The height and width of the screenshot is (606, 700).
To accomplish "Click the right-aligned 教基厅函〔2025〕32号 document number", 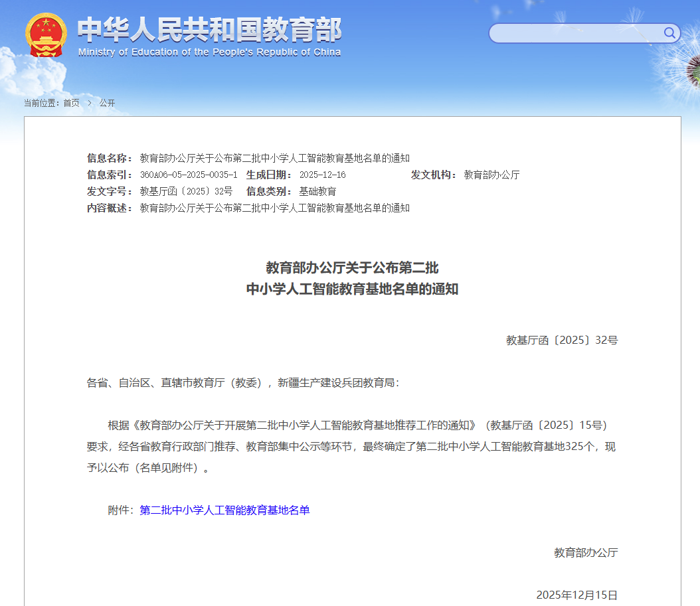I will pos(562,340).
